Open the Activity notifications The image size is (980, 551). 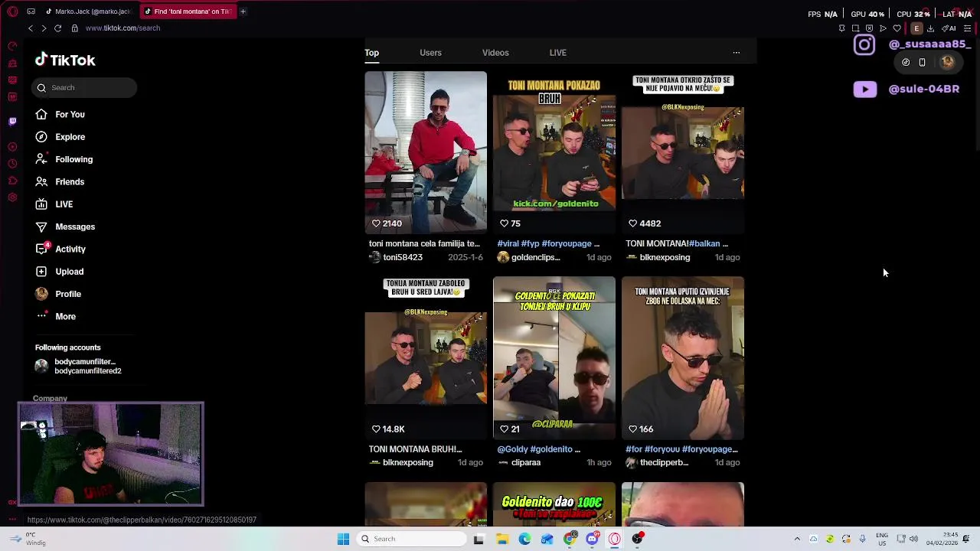[x=60, y=249]
